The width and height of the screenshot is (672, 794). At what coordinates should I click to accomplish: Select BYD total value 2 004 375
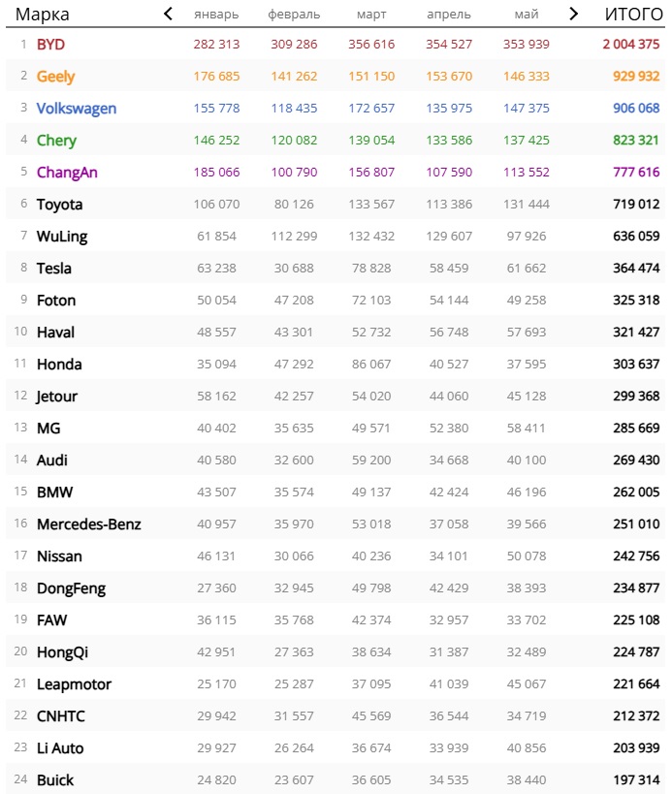631,44
